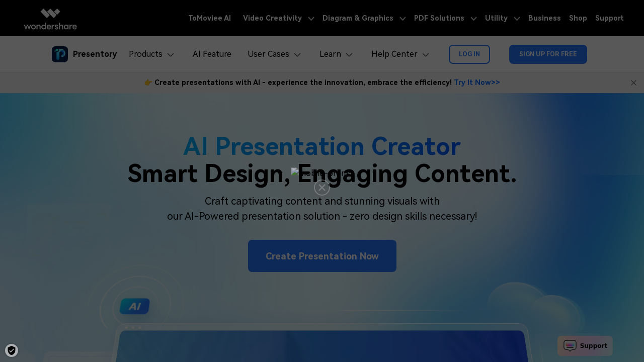Expand the Video Creativity dropdown

(x=278, y=18)
